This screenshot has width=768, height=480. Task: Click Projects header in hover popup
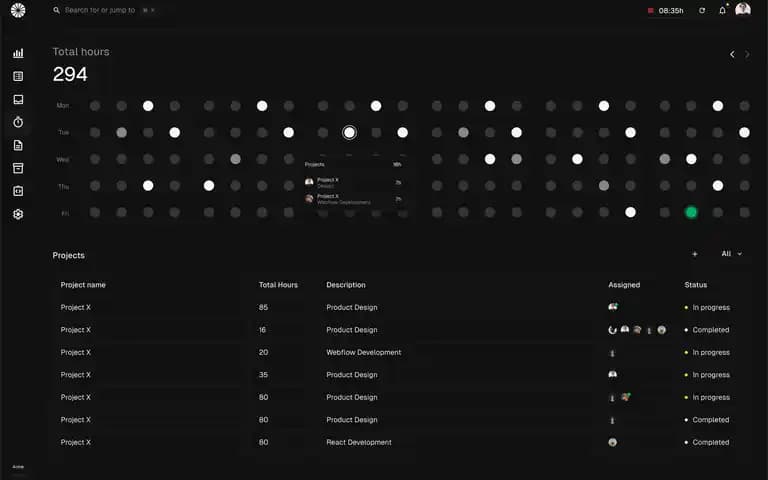pyautogui.click(x=314, y=165)
